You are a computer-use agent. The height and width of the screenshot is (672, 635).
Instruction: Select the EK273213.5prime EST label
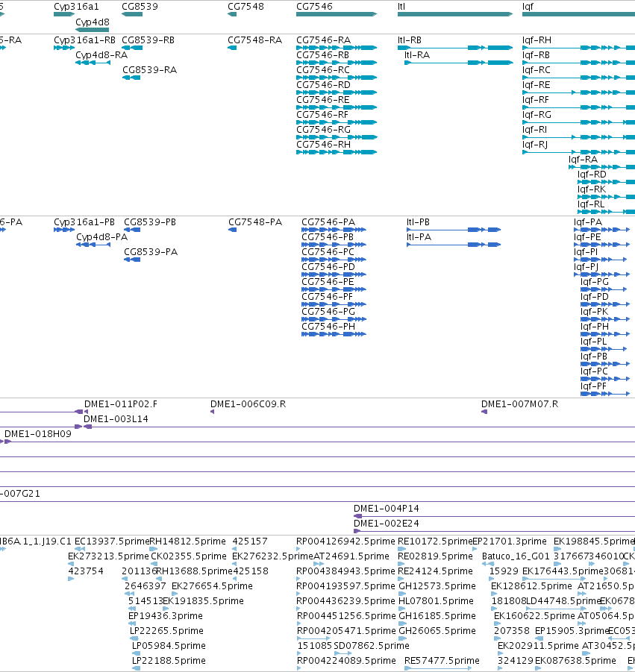tap(108, 556)
